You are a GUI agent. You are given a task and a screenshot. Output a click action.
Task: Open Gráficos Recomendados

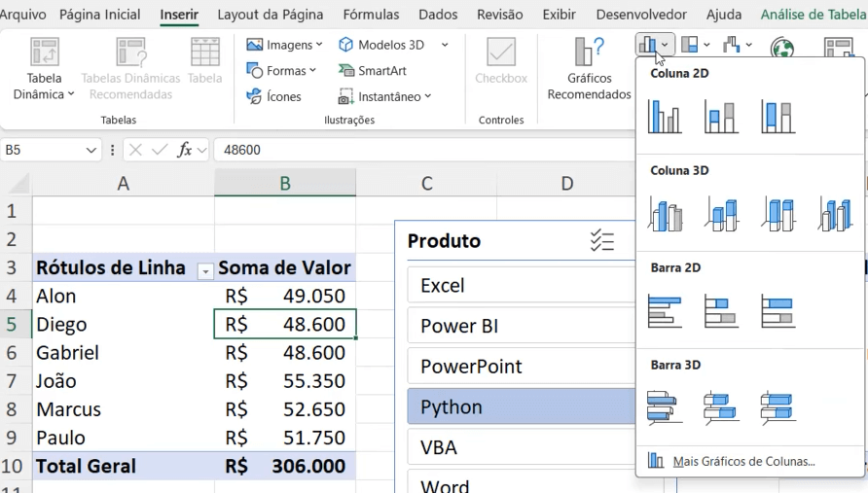pos(589,69)
